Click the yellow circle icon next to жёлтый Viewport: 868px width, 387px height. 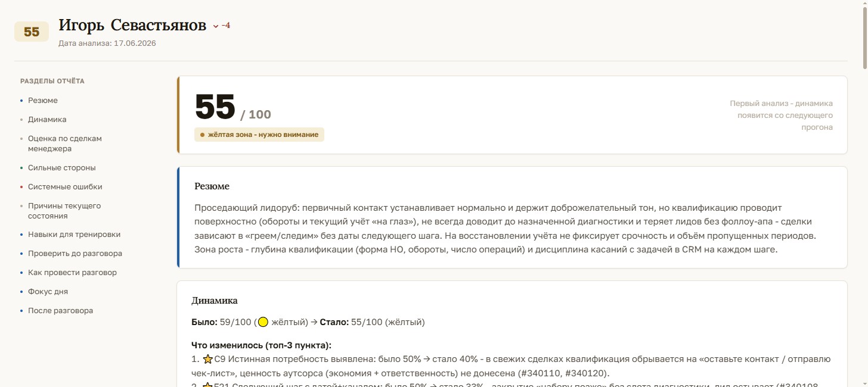(x=263, y=322)
